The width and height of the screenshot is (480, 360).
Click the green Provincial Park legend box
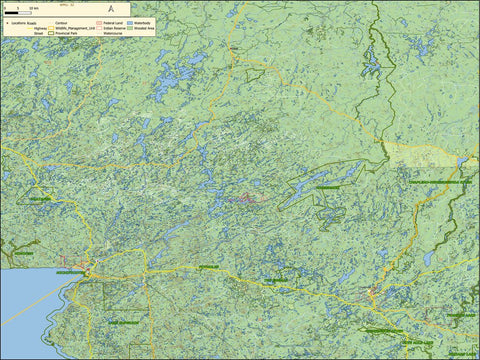[51, 33]
